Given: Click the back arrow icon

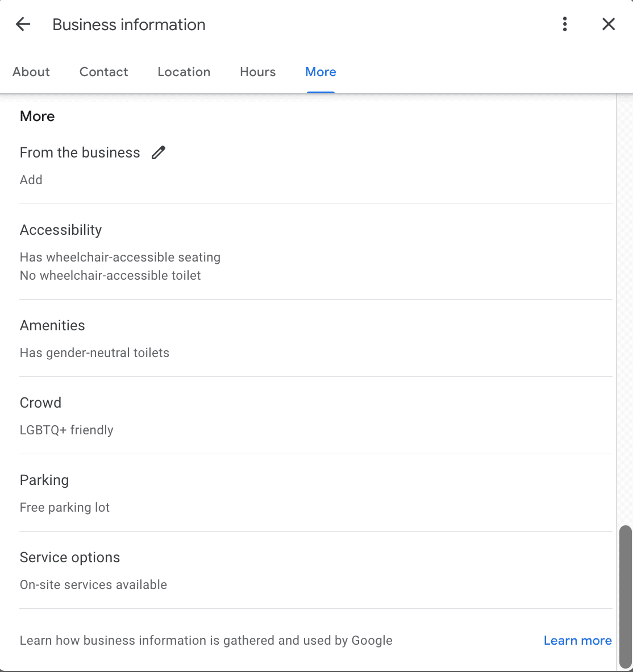Looking at the screenshot, I should (23, 24).
